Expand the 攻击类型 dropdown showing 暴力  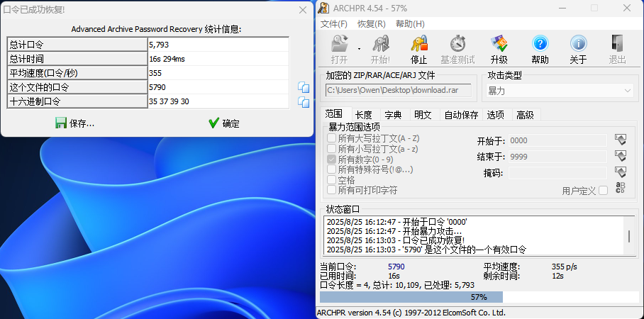click(x=560, y=91)
